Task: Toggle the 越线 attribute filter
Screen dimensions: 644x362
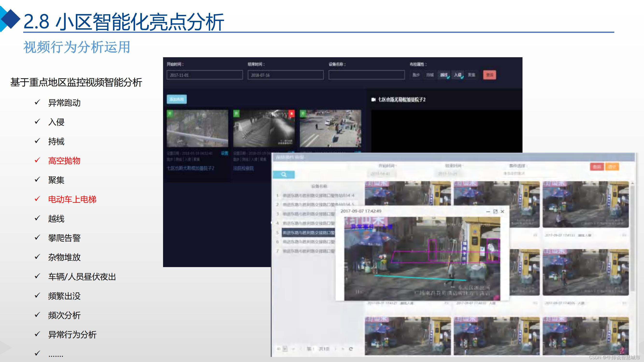Action: [x=444, y=75]
